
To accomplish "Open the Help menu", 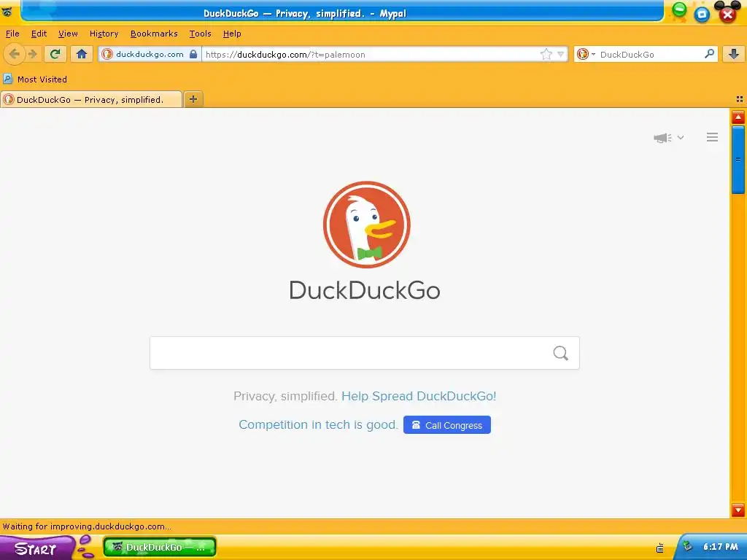I will (x=232, y=34).
